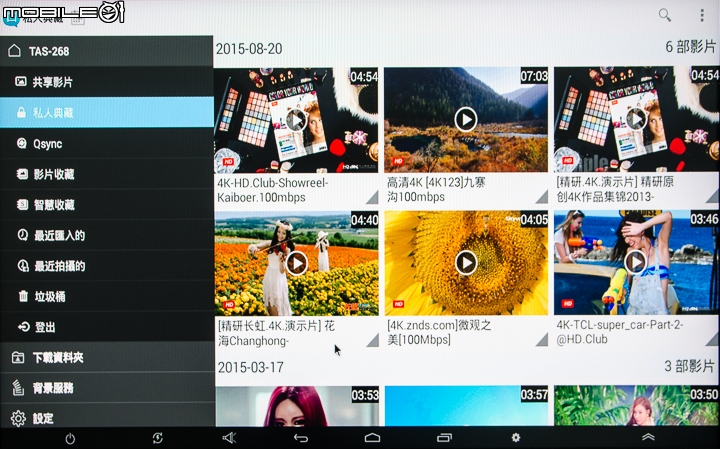The height and width of the screenshot is (449, 720).
Task: Tap the rotate icon in navigation bar
Action: pyautogui.click(x=158, y=438)
